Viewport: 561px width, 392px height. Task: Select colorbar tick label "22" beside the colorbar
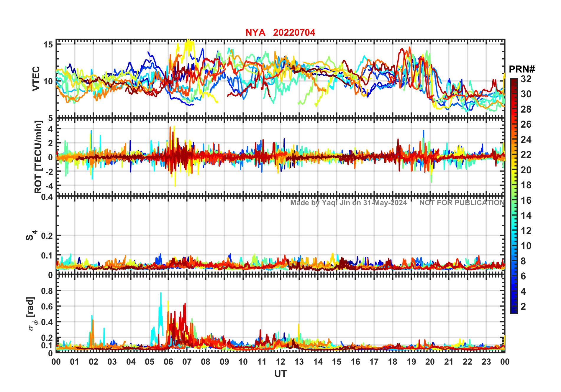pyautogui.click(x=526, y=155)
